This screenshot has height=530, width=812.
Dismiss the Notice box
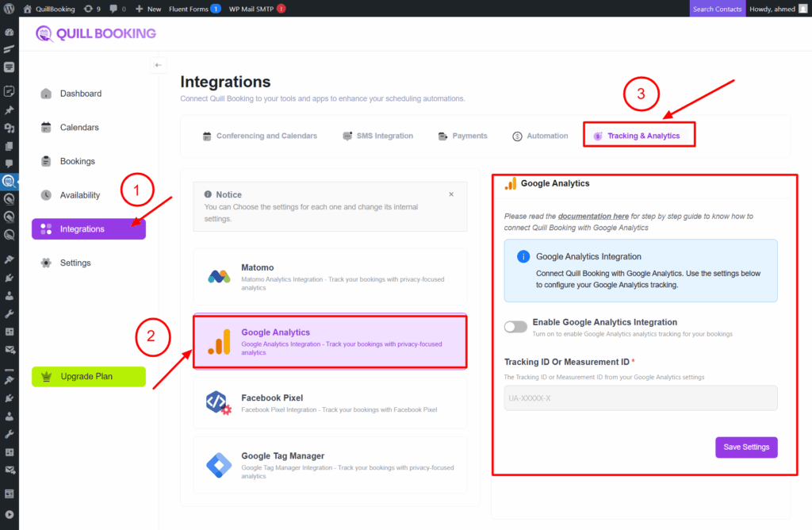[451, 194]
